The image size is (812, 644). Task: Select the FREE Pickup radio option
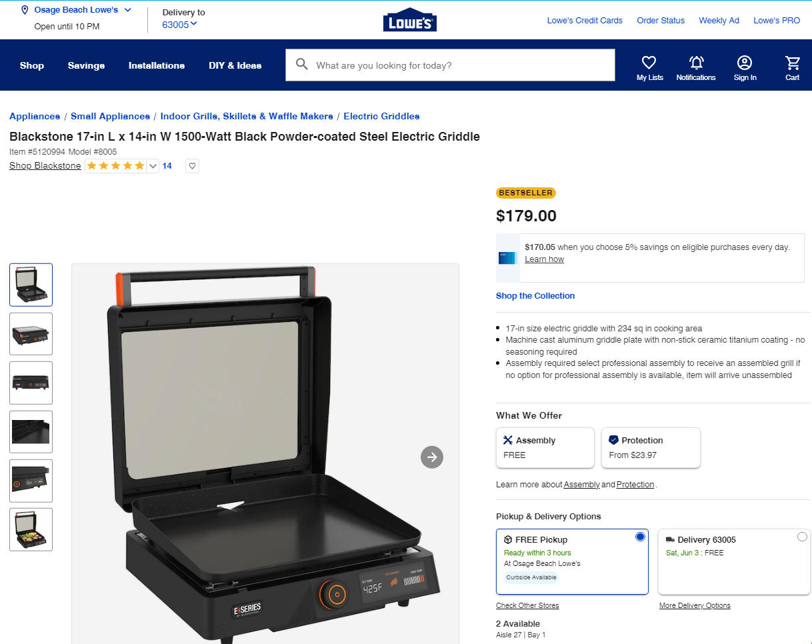(640, 537)
